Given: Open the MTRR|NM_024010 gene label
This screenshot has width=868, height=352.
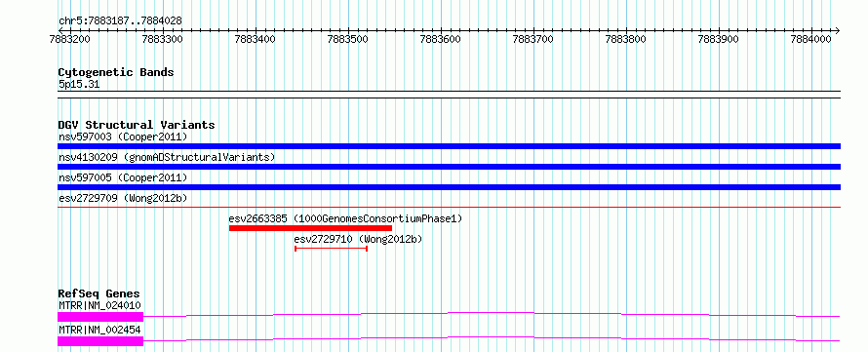Looking at the screenshot, I should [99, 305].
